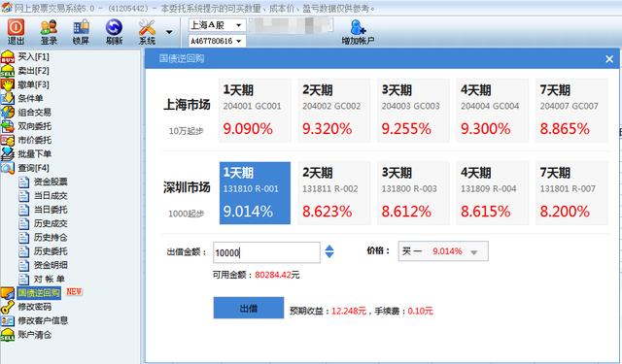Open the arrow dropdown next to 系统
The width and height of the screenshot is (622, 364).
tap(169, 32)
